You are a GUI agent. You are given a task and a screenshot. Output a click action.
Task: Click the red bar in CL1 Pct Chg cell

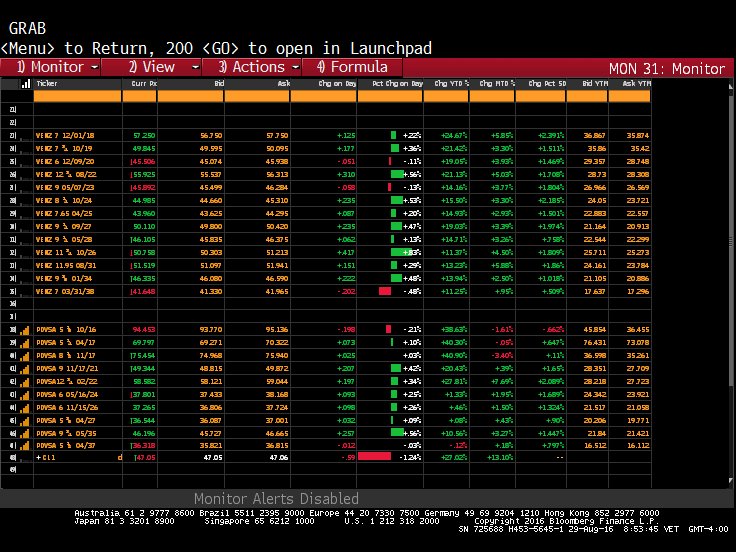pyautogui.click(x=374, y=457)
